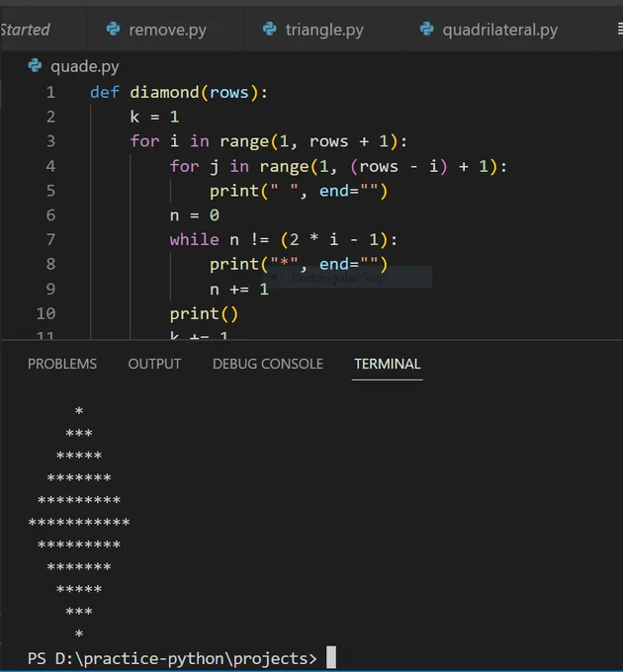Click the empty 'print()' code line
The height and width of the screenshot is (672, 623).
tap(204, 314)
